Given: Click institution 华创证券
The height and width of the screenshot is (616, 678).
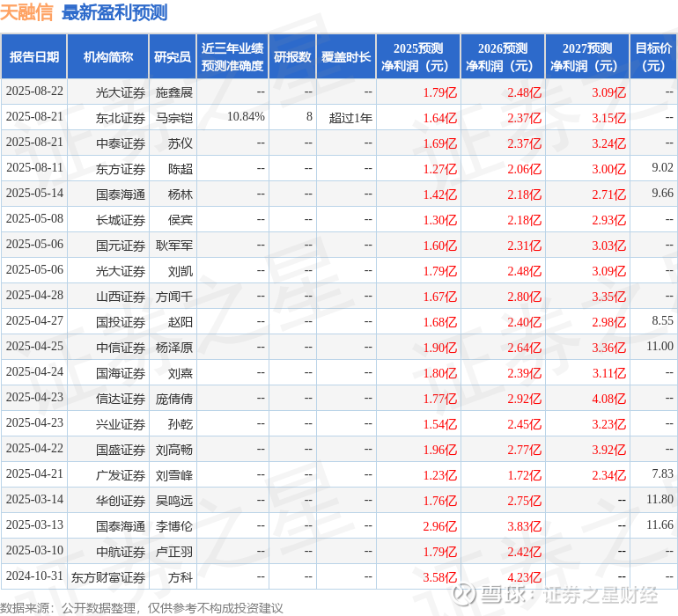Looking at the screenshot, I should [121, 500].
